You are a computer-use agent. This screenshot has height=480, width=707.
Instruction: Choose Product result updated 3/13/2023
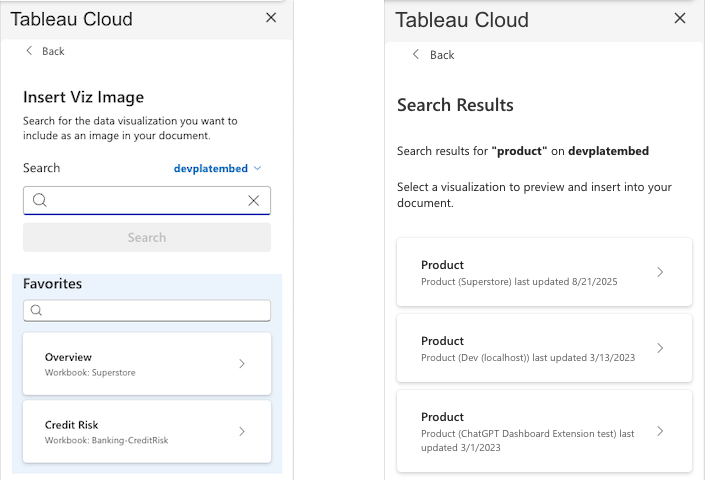(x=530, y=348)
